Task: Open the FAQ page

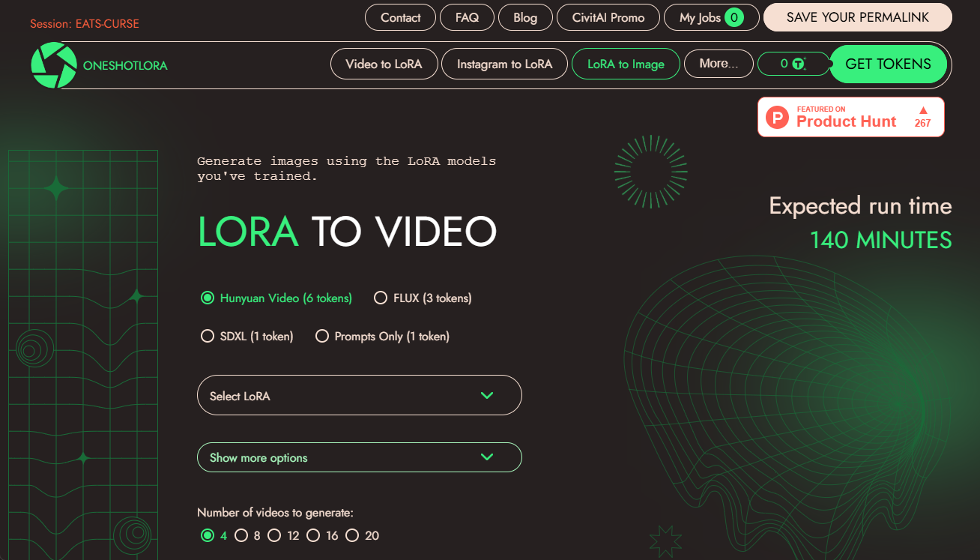Action: click(467, 17)
